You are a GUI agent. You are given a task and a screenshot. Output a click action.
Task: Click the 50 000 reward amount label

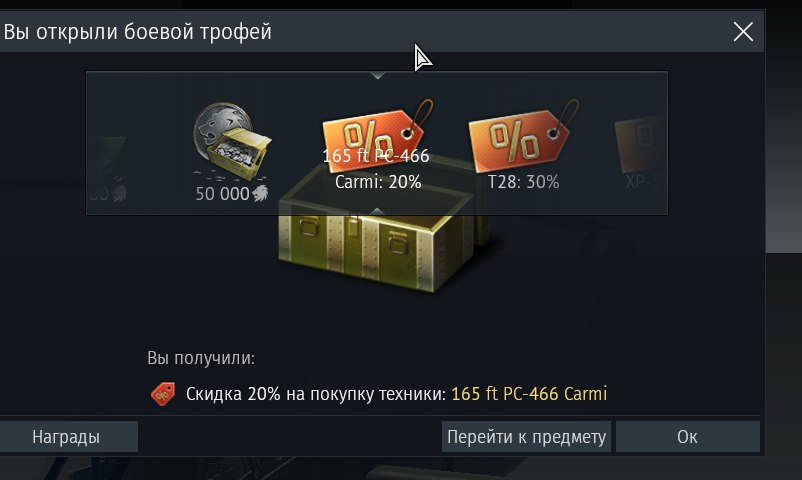tap(222, 194)
